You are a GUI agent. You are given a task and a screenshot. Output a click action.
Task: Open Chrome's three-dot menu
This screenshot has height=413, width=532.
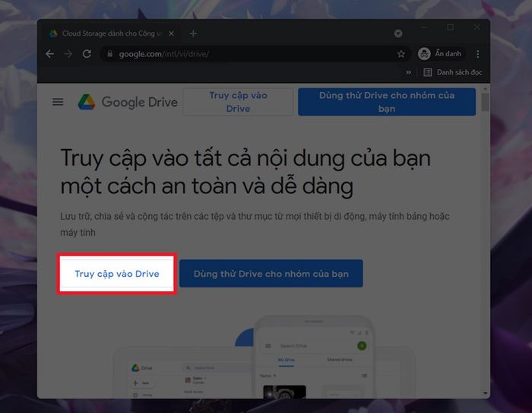477,54
